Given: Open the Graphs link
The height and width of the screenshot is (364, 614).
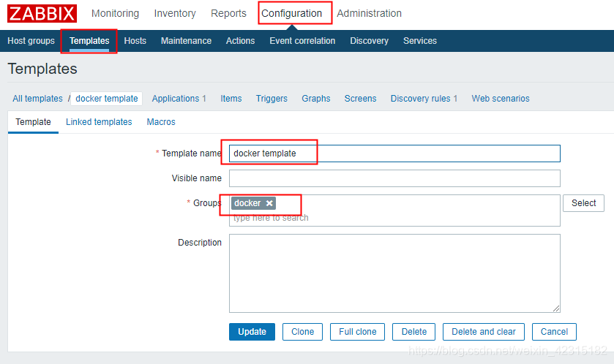Looking at the screenshot, I should (316, 99).
